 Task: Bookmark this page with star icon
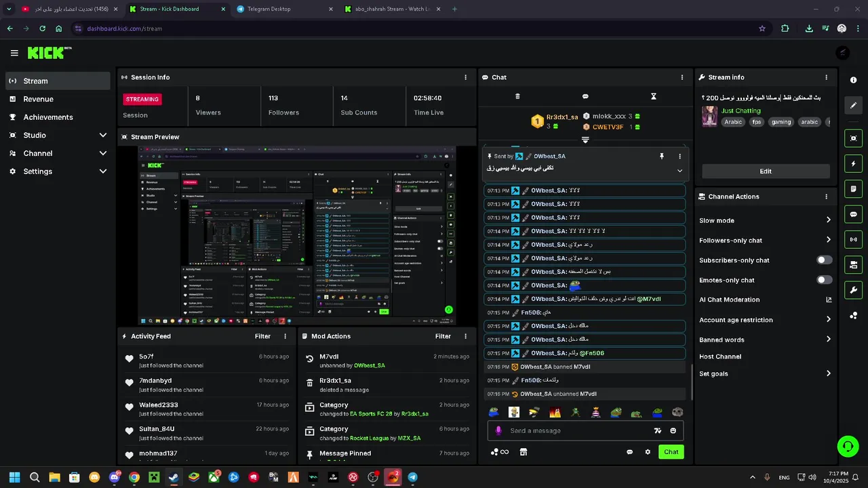pos(762,28)
